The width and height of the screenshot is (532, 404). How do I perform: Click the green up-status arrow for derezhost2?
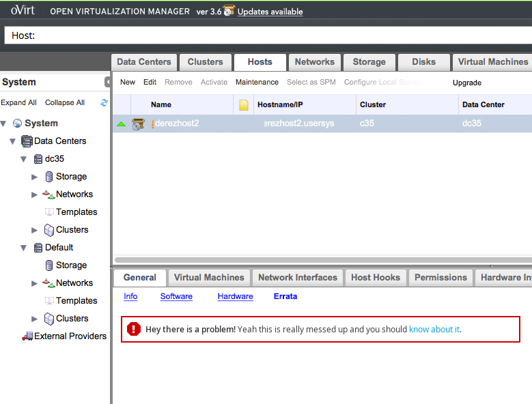121,124
